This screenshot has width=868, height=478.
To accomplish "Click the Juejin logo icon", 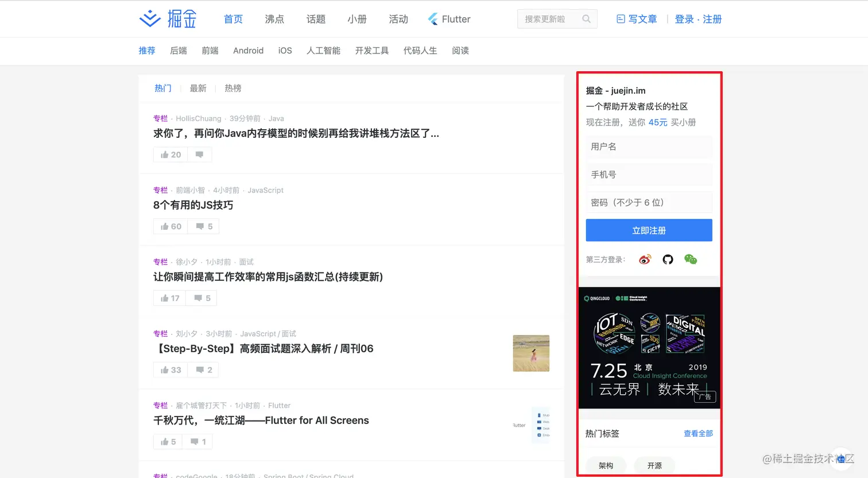I will pyautogui.click(x=150, y=19).
